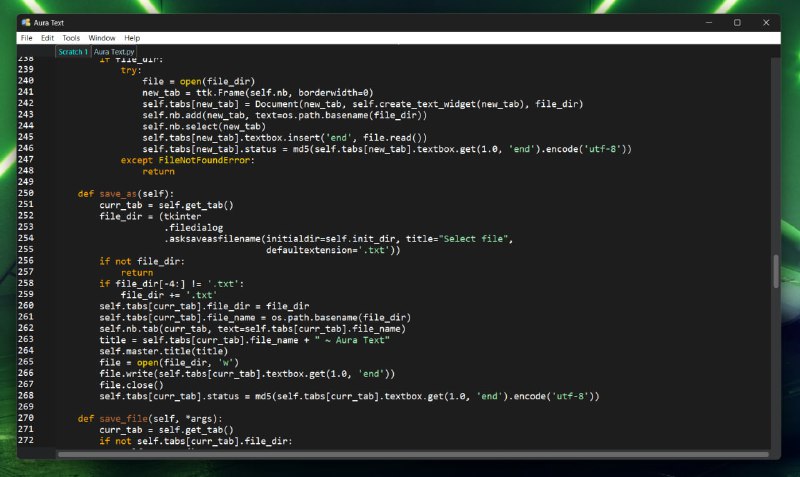
Task: Click the horizontal scrollbar at the bottom
Action: (x=400, y=454)
